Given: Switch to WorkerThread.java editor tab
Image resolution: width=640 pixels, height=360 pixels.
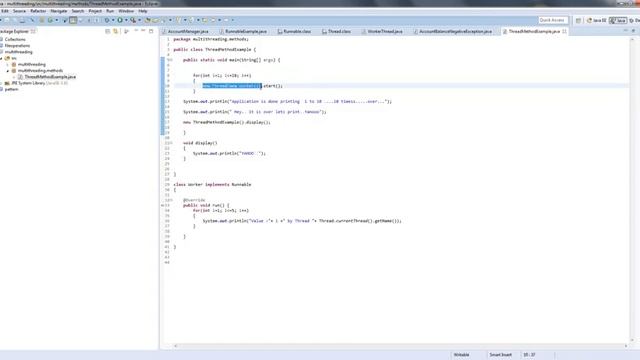Looking at the screenshot, I should click(x=384, y=31).
